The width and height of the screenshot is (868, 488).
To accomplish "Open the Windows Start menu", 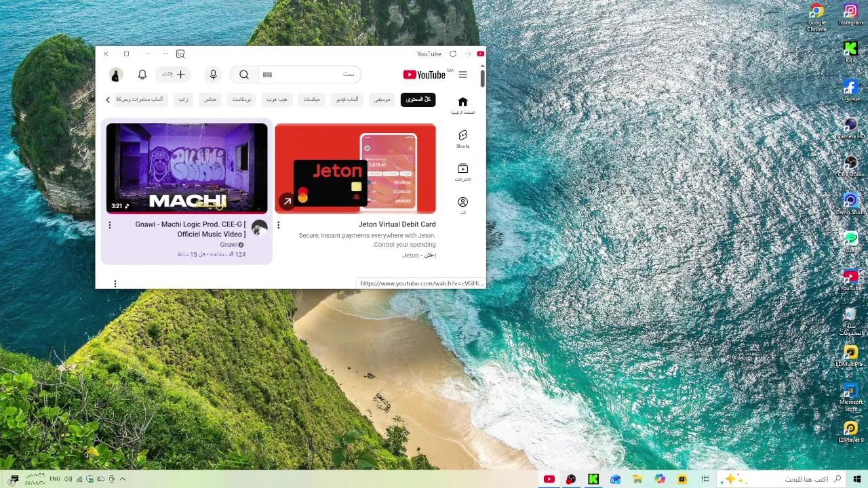I will point(857,479).
